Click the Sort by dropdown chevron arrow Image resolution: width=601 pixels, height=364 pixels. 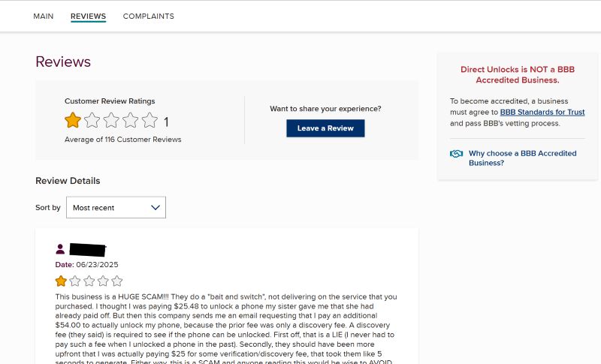point(156,208)
